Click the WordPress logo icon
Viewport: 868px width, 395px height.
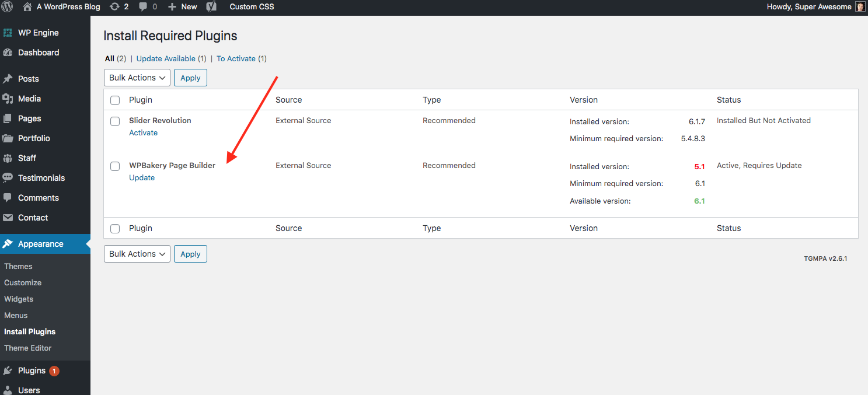point(7,7)
